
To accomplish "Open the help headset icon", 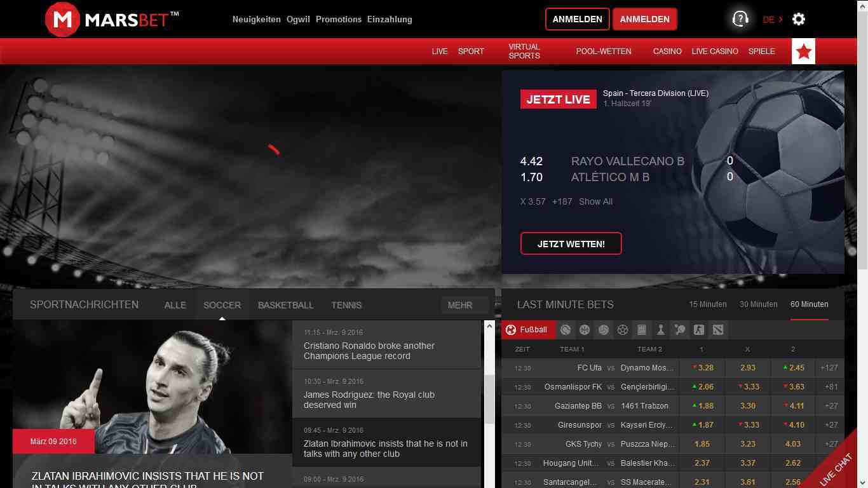I will click(740, 19).
